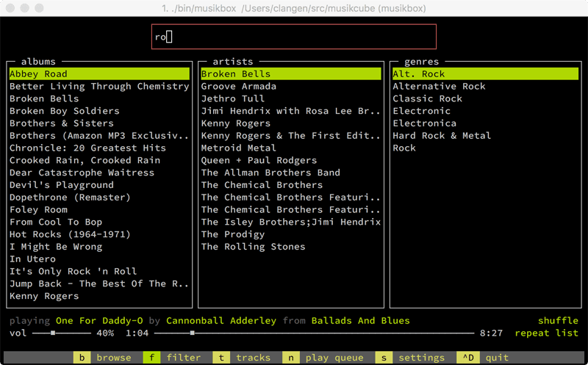
Task: Click the '^D' quit shortcut key
Action: tap(468, 358)
